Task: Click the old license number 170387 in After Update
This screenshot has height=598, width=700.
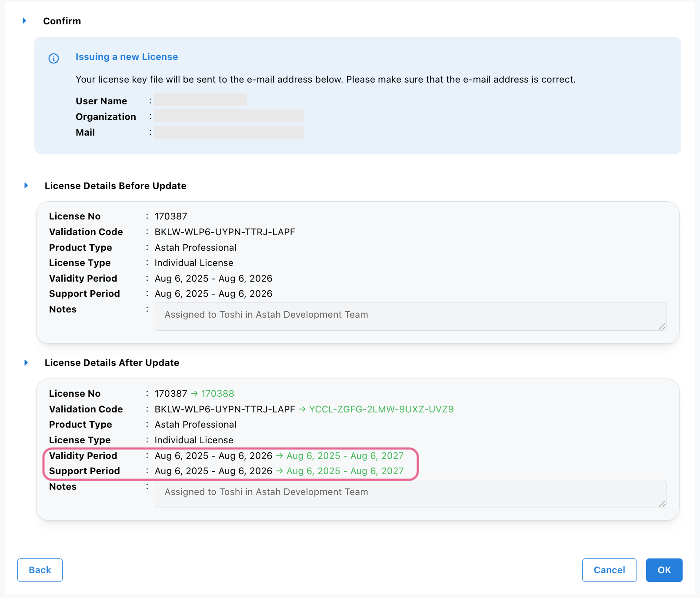Action: click(171, 394)
